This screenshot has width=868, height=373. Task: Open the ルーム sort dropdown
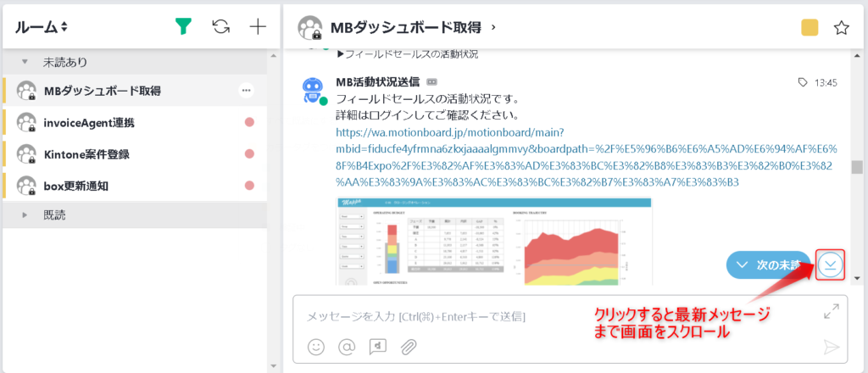click(x=42, y=26)
